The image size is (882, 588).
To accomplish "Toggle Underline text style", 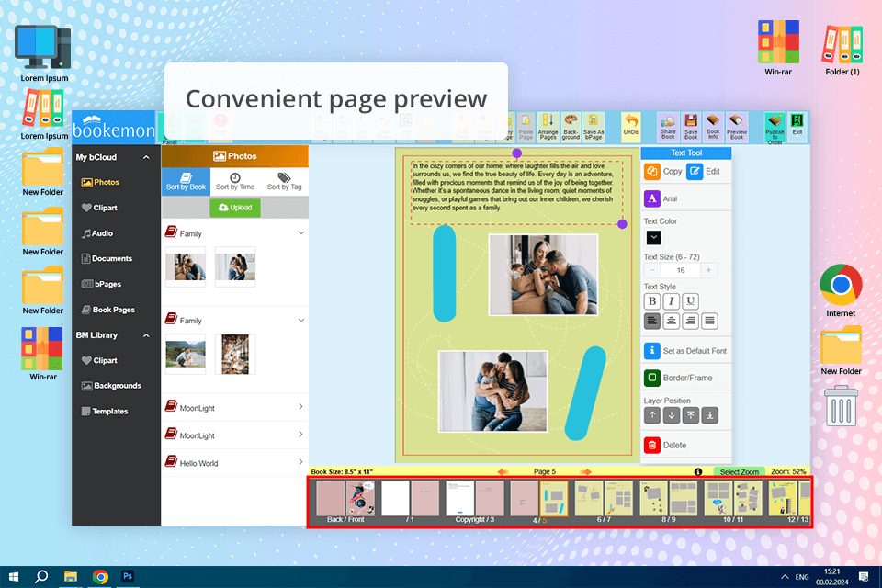I will [690, 301].
